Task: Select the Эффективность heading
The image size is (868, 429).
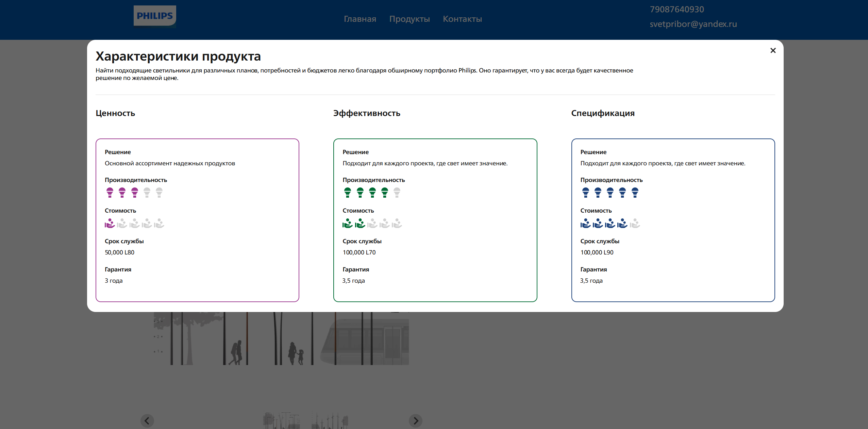Action: point(367,113)
